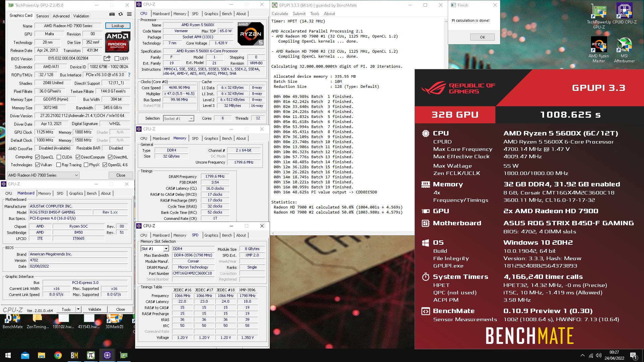Open the GPU-Z hamburger menu
The height and width of the screenshot is (362, 644).
129,14
